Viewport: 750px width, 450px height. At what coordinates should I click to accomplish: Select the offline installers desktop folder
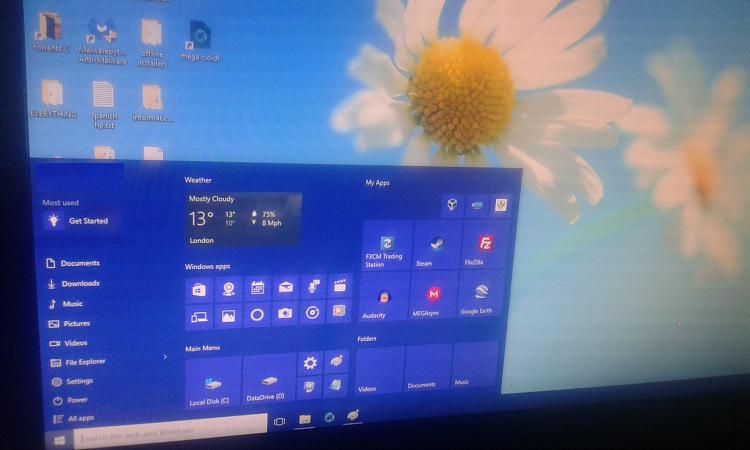(152, 43)
